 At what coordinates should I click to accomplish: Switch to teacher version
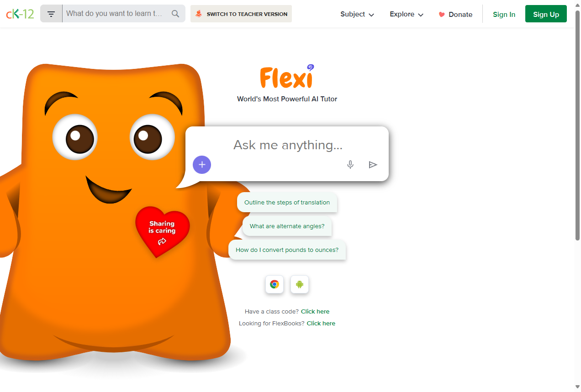241,14
